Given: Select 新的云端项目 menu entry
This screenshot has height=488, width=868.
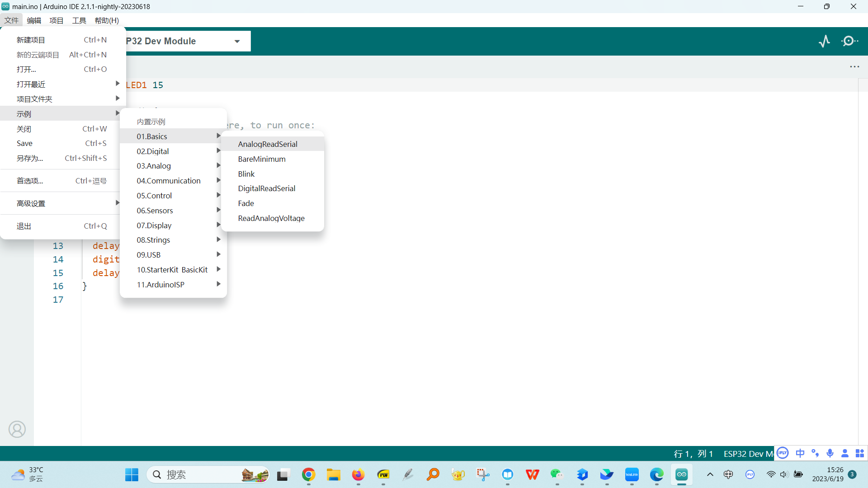Looking at the screenshot, I should pos(63,55).
